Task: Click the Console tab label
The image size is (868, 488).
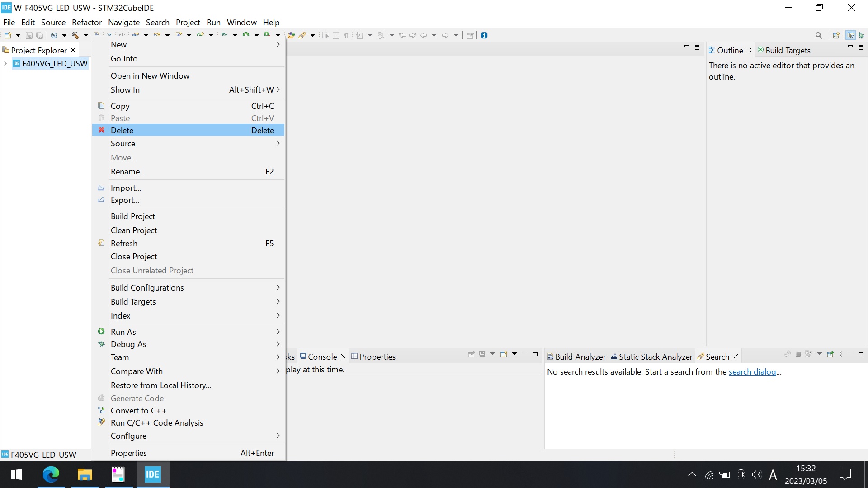Action: point(322,357)
